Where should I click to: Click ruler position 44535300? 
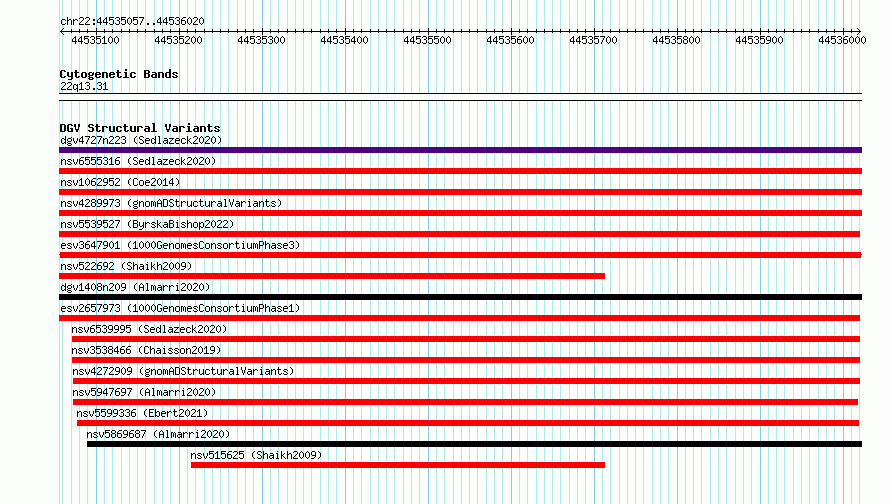pyautogui.click(x=261, y=40)
